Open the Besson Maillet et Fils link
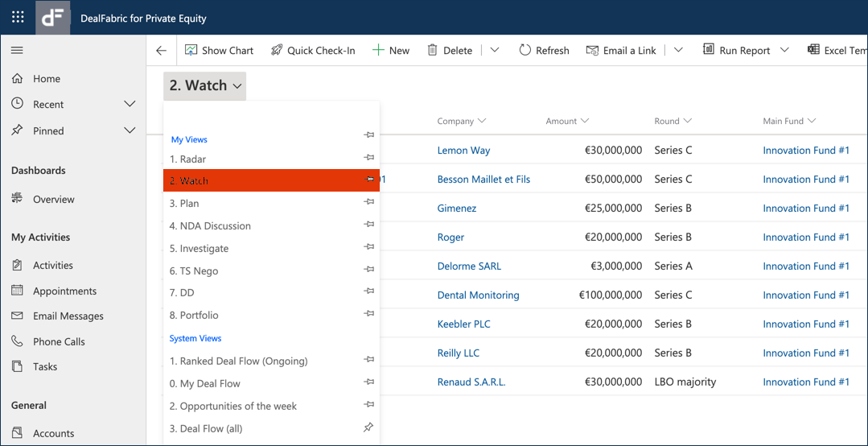 pos(483,179)
